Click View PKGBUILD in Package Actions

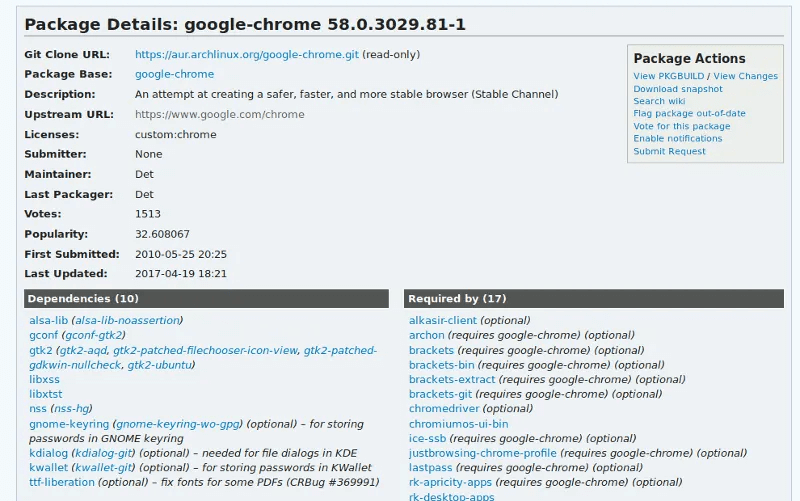(x=668, y=76)
